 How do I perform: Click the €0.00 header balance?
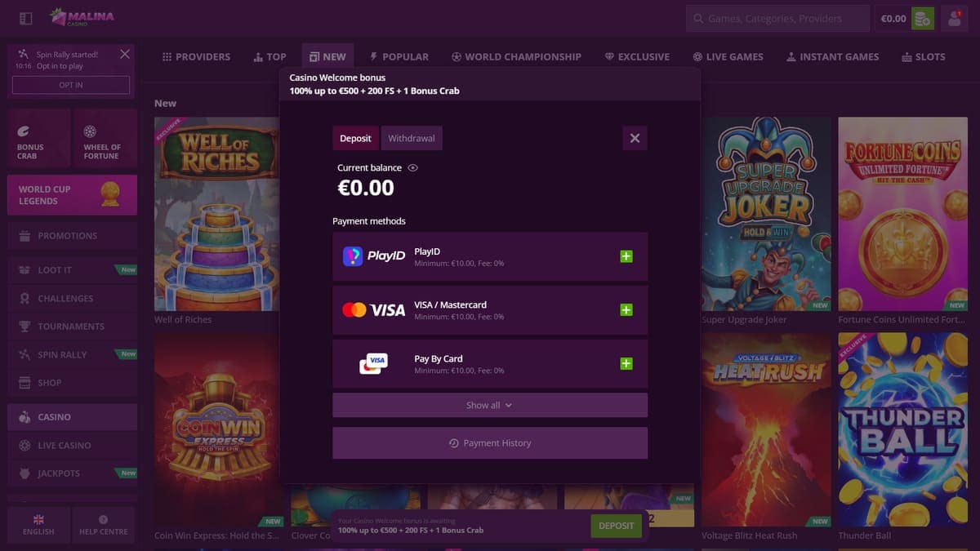pos(893,19)
